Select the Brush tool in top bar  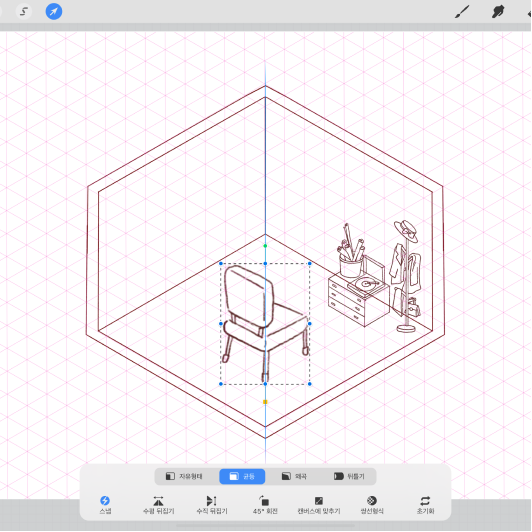pos(462,12)
